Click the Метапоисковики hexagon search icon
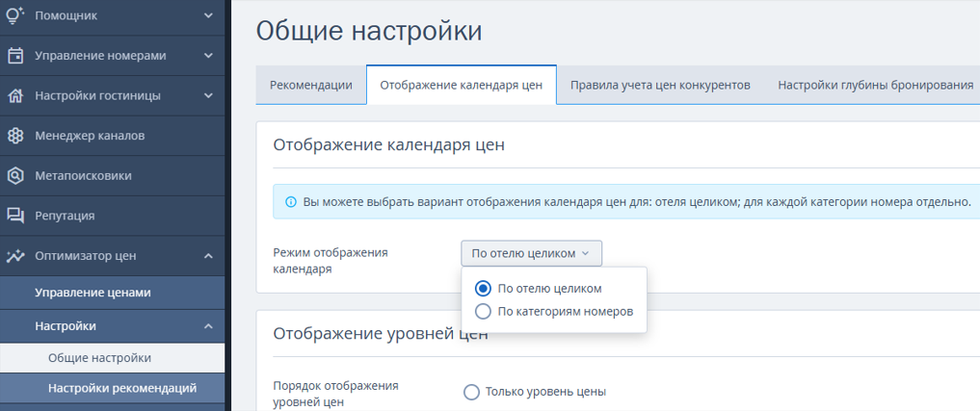This screenshot has height=411, width=980. pos(15,175)
